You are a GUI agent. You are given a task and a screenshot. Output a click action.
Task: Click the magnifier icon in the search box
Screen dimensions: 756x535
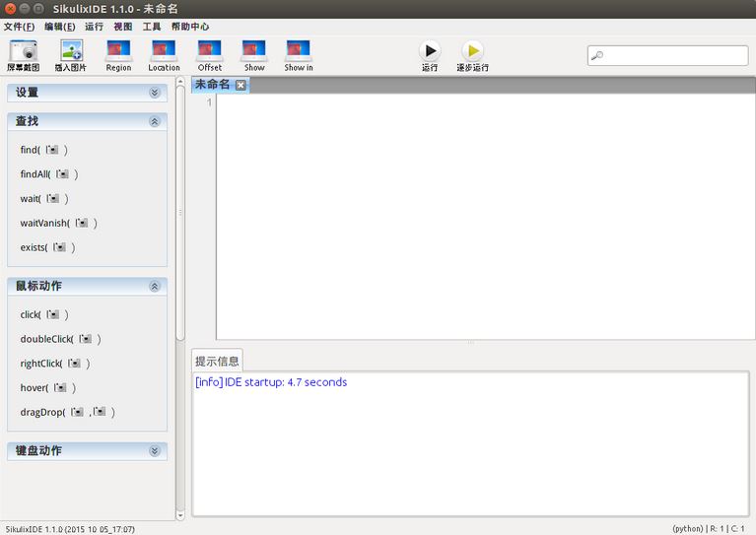pos(597,55)
